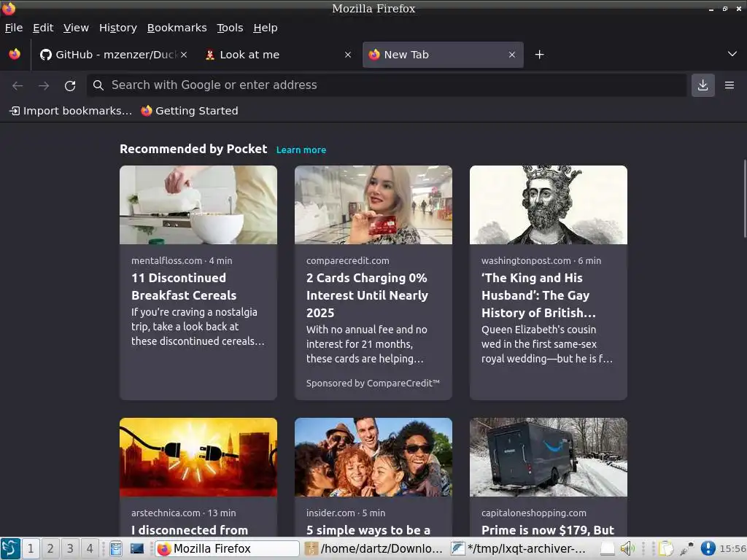Open 11 Discontinued Breakfast Cereals headline
Screen dimensions: 747x560
tap(184, 287)
